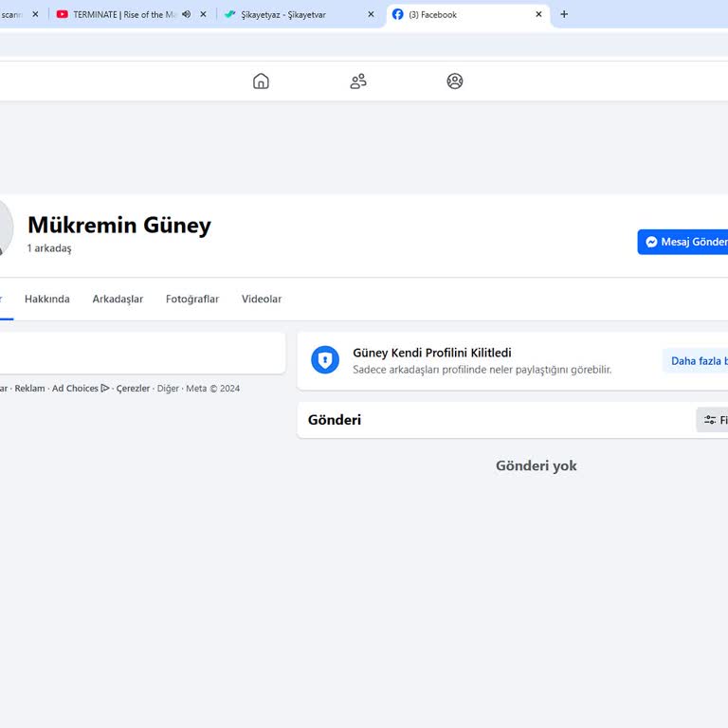
Task: Open the Hakkında profile tab
Action: tap(46, 299)
